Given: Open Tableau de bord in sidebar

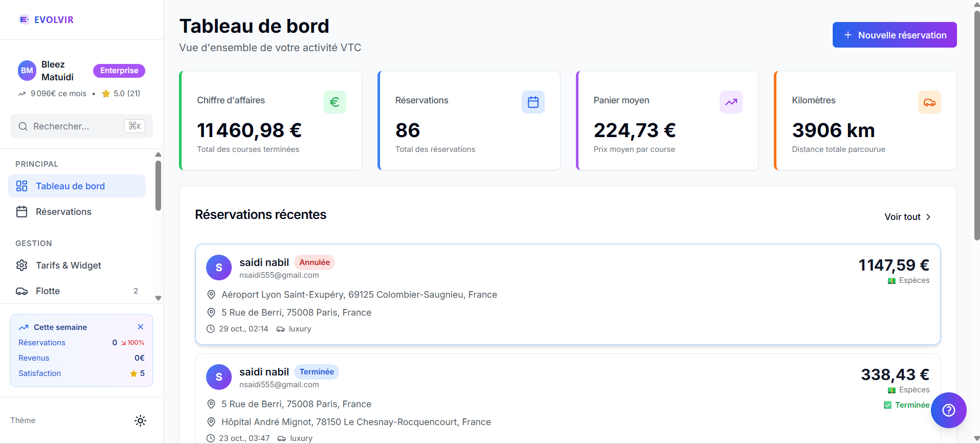Looking at the screenshot, I should coord(77,186).
